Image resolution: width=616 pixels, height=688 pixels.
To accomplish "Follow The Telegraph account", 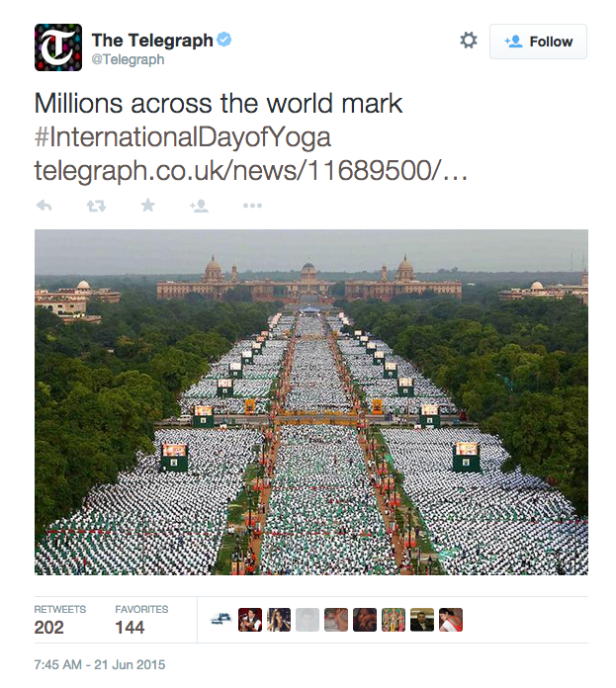I will [538, 42].
